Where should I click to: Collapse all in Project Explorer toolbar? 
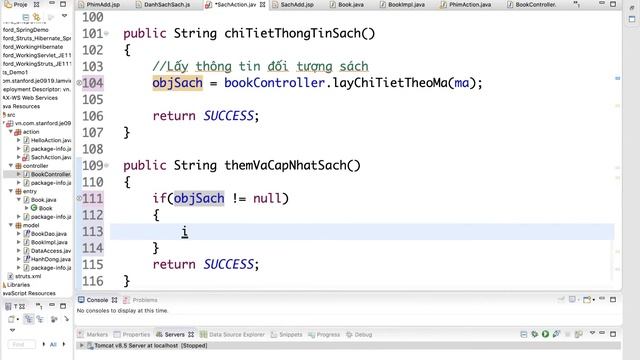tap(26, 17)
